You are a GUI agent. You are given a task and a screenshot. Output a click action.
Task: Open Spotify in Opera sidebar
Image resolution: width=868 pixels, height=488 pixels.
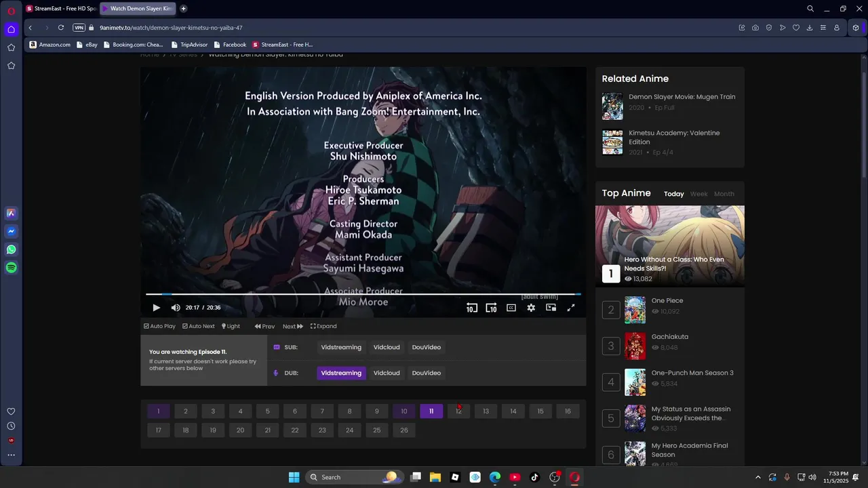pos(12,268)
